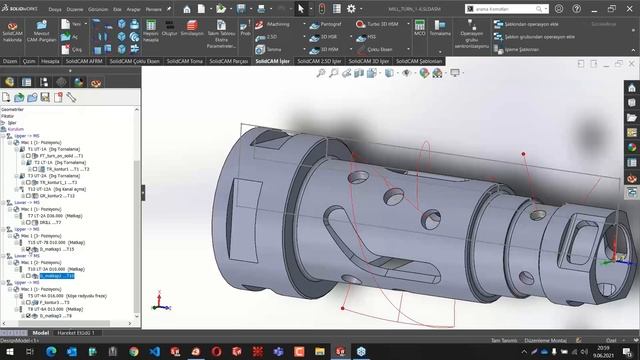Switch to SolidCAM AFRM tab
The height and width of the screenshot is (360, 640).
(84, 61)
